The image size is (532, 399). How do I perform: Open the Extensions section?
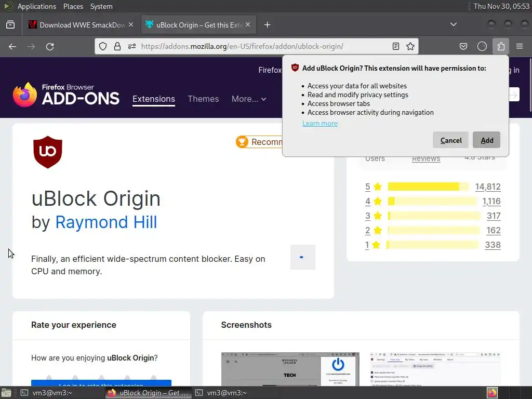point(154,99)
